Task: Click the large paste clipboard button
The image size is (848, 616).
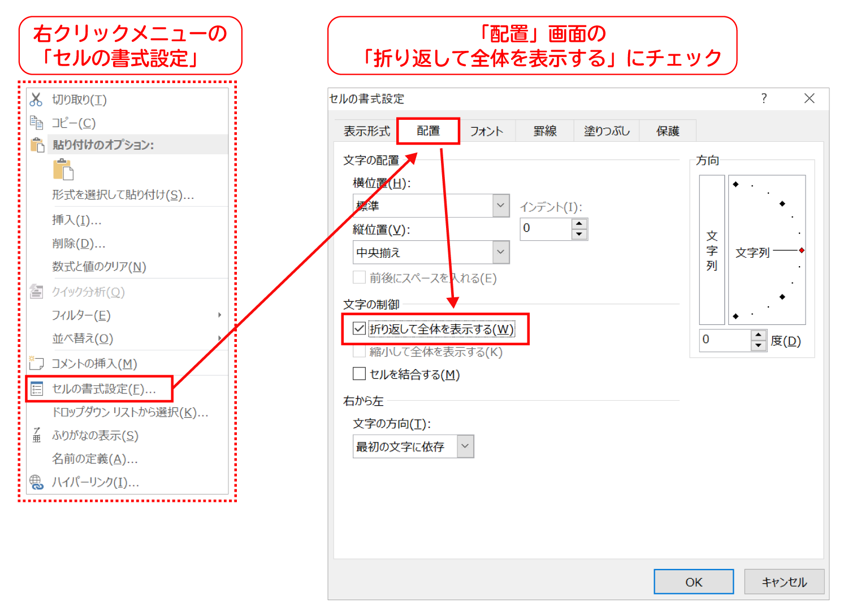Action: (63, 170)
